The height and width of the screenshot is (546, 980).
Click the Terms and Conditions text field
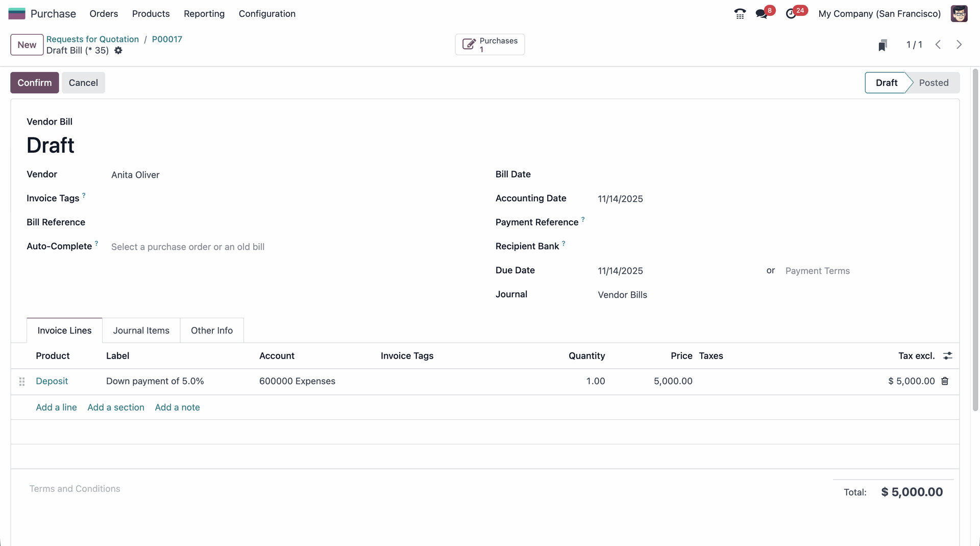(75, 489)
